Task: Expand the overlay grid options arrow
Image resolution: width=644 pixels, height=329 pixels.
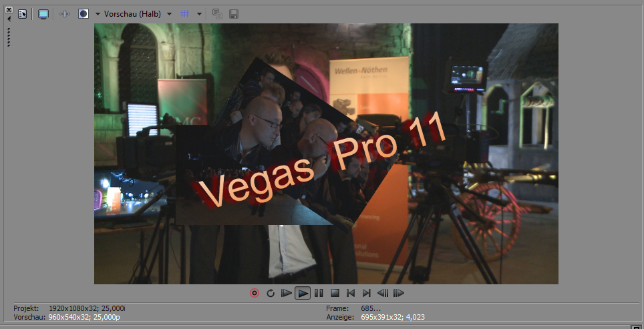Action: click(x=199, y=14)
